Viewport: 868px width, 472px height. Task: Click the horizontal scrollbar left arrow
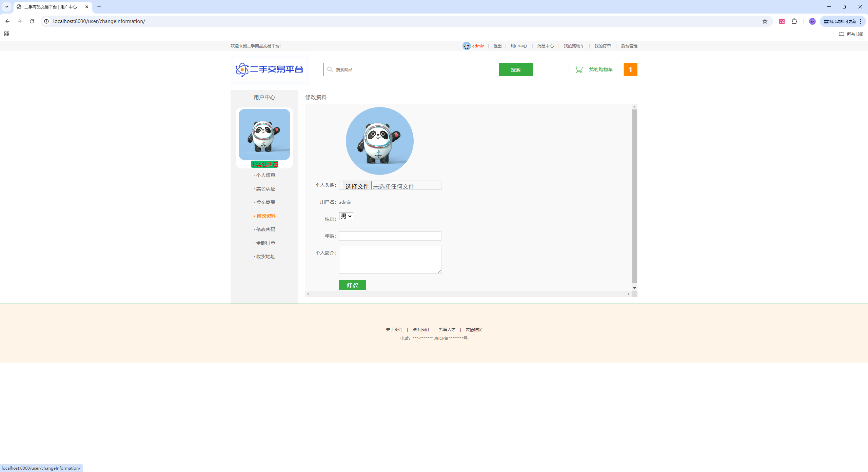pos(308,294)
